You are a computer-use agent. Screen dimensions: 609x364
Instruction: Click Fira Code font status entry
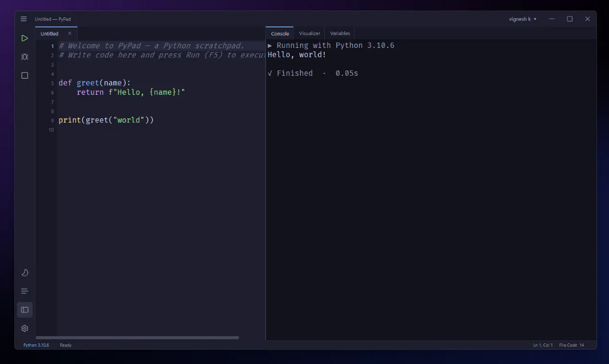(568, 345)
